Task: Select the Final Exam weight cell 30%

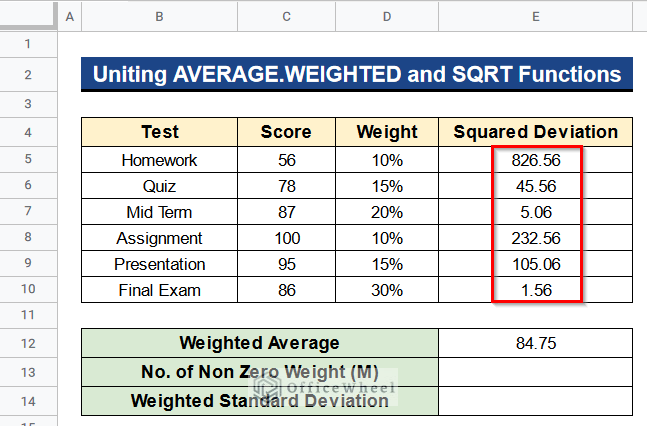Action: 387,290
